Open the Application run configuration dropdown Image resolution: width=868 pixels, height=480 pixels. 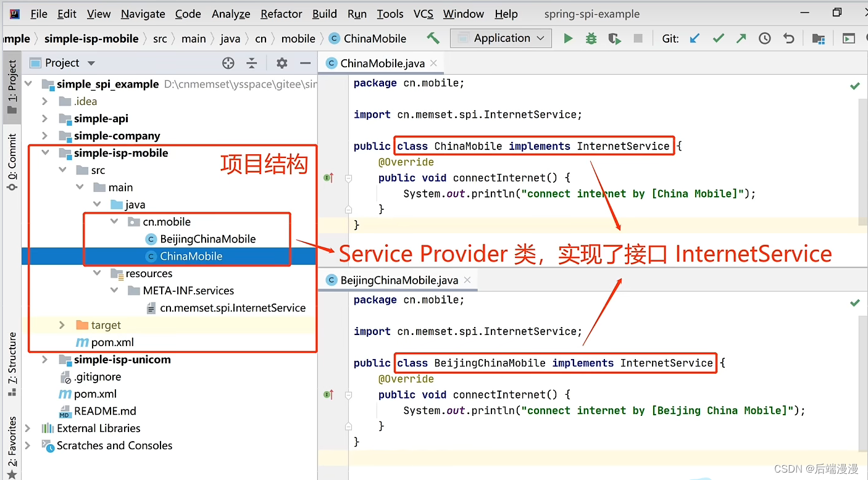(501, 38)
